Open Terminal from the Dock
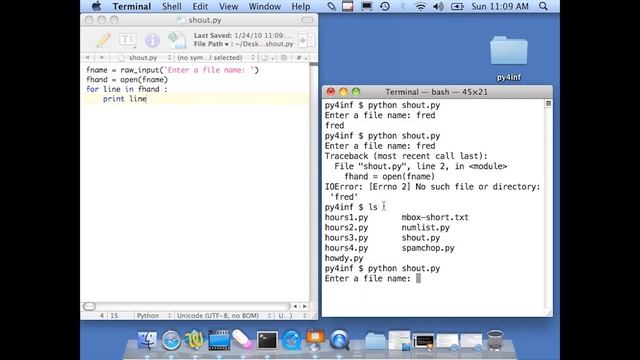This screenshot has width=640, height=360. point(267,340)
